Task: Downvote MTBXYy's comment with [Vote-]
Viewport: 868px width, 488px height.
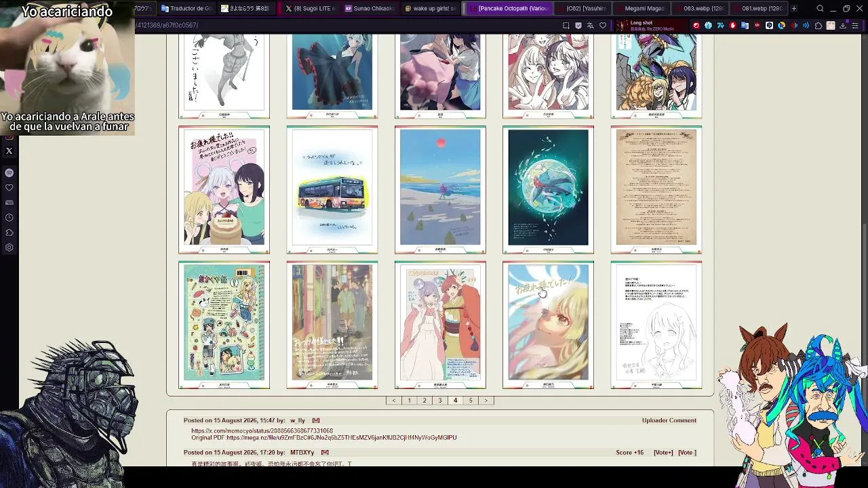Action: pyautogui.click(x=687, y=453)
